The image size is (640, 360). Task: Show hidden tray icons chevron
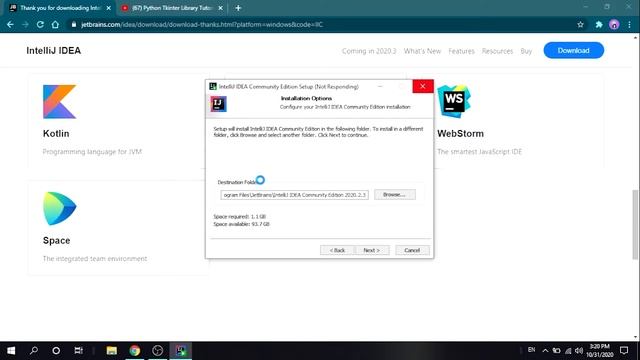point(545,351)
